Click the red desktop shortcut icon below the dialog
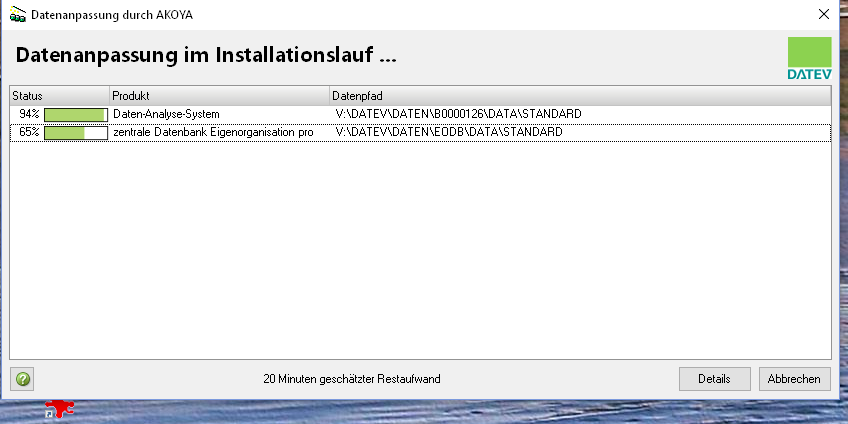848x424 pixels. point(59,409)
